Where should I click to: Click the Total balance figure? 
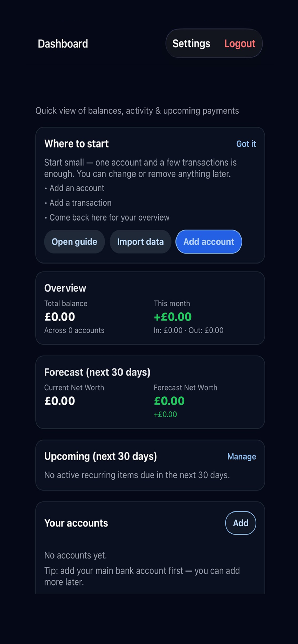59,316
